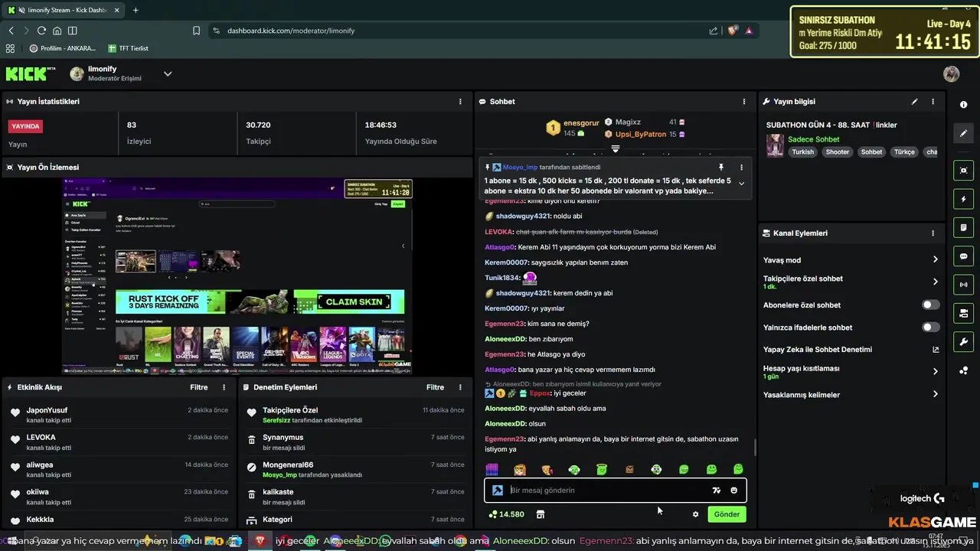
Task: Select the limonify Stream browser tab
Action: [x=65, y=10]
